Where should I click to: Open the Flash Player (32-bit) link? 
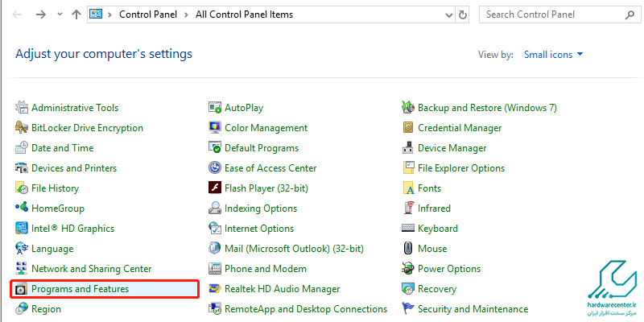[x=266, y=188]
